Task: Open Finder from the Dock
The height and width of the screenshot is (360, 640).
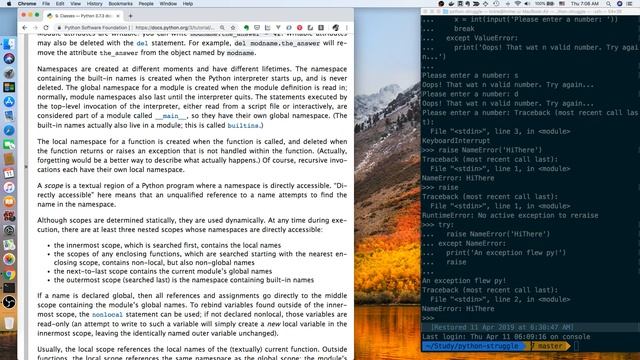Action: pos(9,44)
